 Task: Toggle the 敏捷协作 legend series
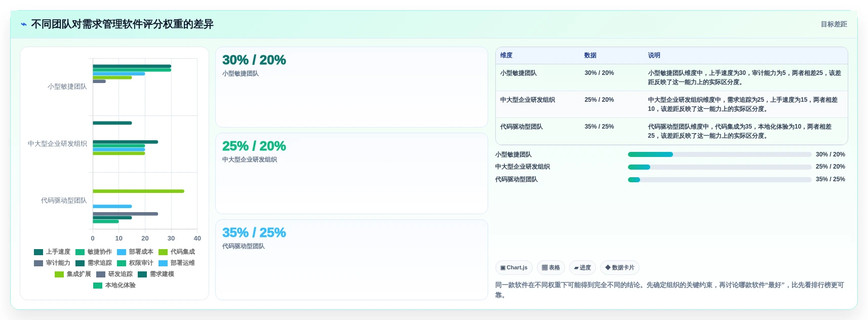(94, 252)
